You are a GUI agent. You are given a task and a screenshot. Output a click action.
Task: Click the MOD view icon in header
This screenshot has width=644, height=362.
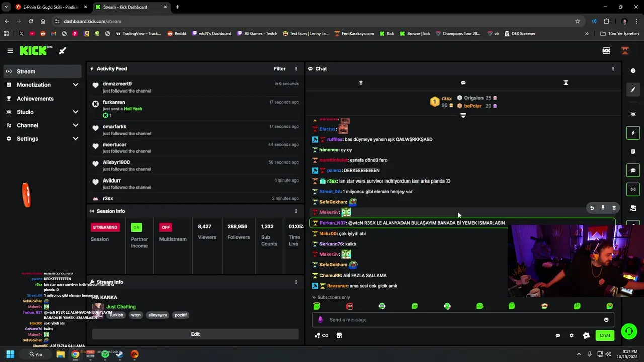[606, 51]
